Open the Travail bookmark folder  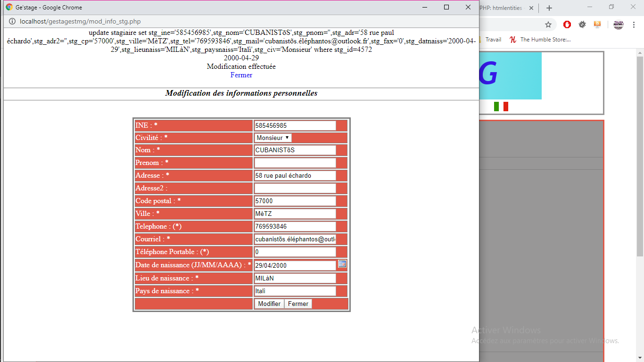[x=493, y=40]
